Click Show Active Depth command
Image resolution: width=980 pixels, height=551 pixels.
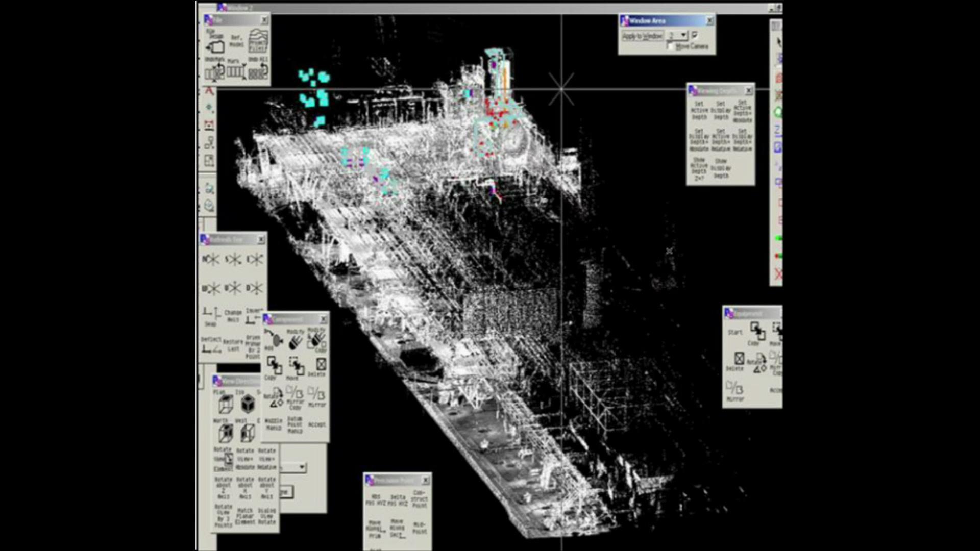tap(699, 169)
